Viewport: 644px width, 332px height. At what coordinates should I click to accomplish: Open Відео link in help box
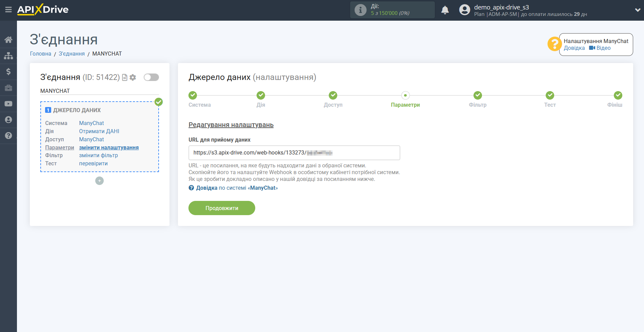(x=600, y=48)
